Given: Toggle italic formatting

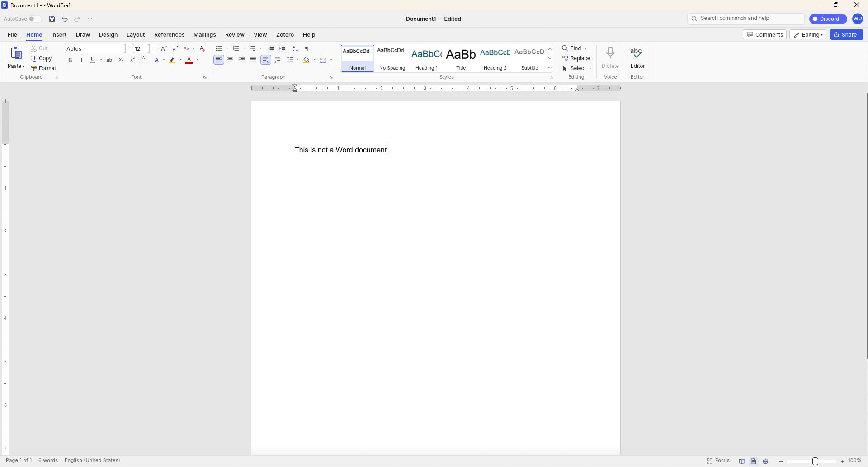Looking at the screenshot, I should [81, 60].
